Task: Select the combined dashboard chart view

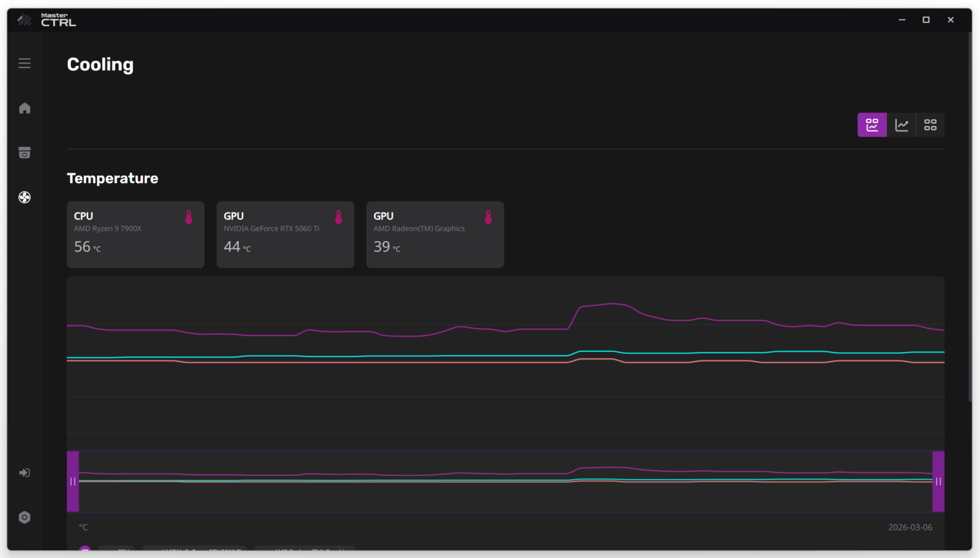Action: (872, 124)
